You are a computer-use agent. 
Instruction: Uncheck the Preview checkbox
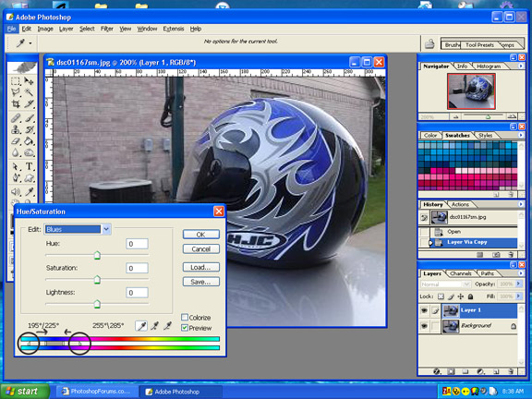(185, 328)
